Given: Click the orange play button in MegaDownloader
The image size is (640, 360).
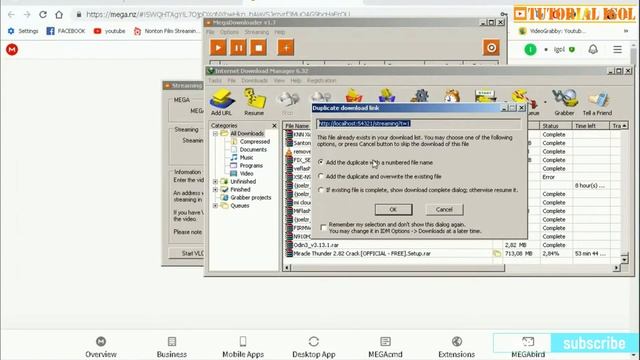Looking at the screenshot, I should 218,48.
